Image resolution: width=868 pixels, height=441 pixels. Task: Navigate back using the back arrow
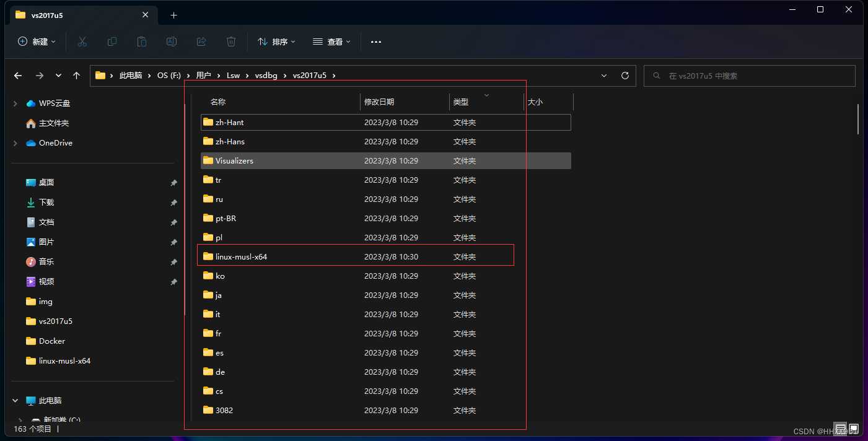(x=17, y=75)
